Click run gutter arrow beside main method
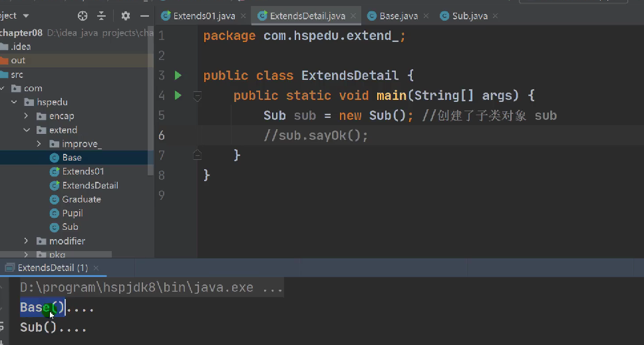This screenshot has height=345, width=644. 178,95
